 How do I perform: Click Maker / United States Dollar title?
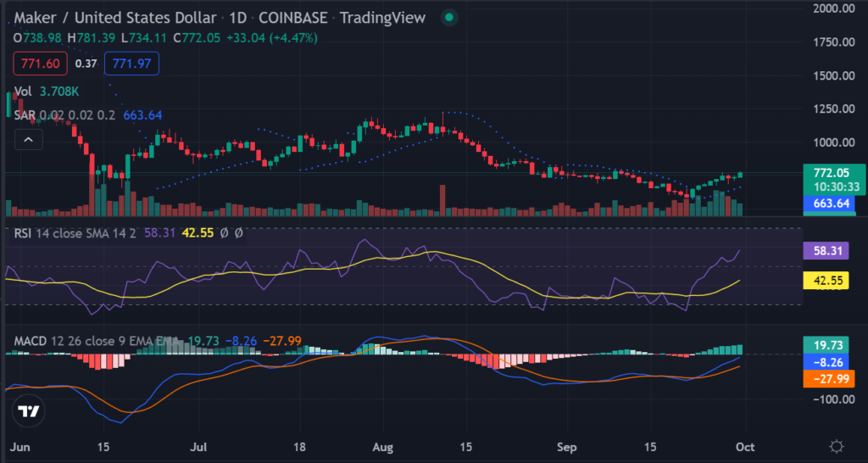[114, 18]
